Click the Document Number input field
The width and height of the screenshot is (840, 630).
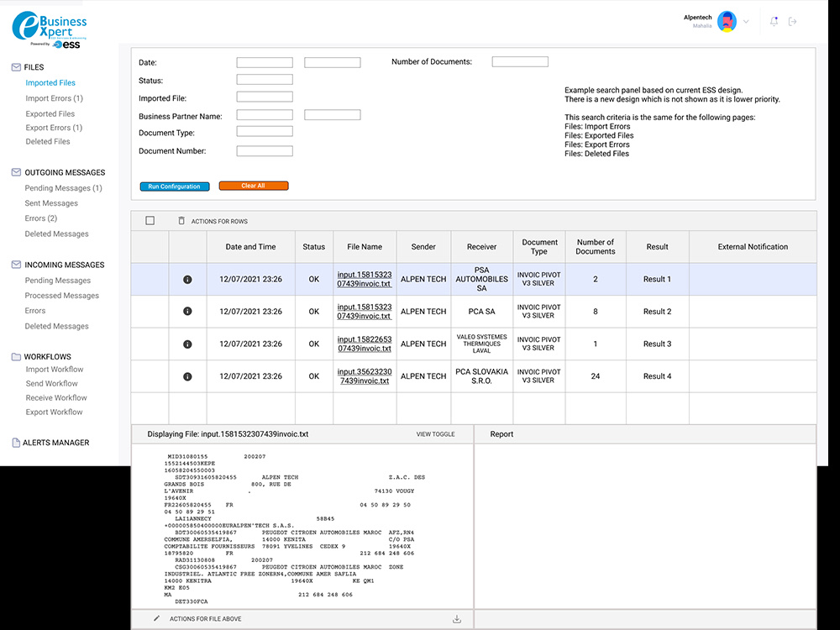pyautogui.click(x=265, y=151)
